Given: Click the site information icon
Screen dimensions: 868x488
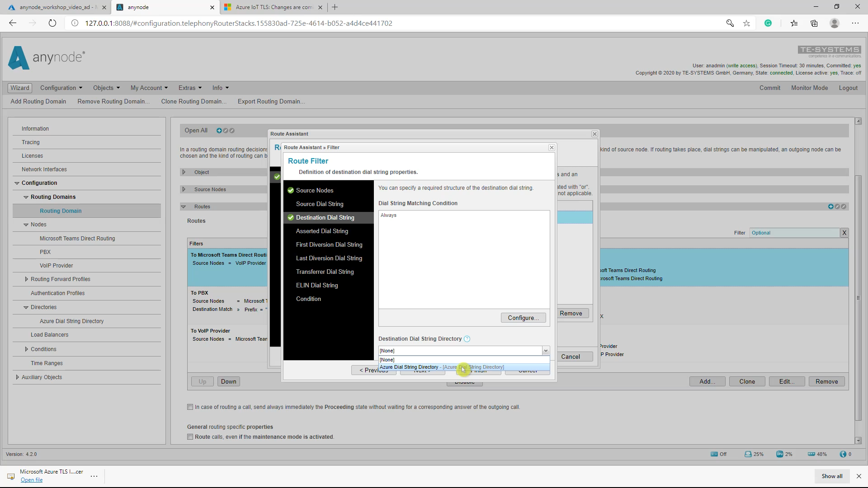Looking at the screenshot, I should click(75, 23).
